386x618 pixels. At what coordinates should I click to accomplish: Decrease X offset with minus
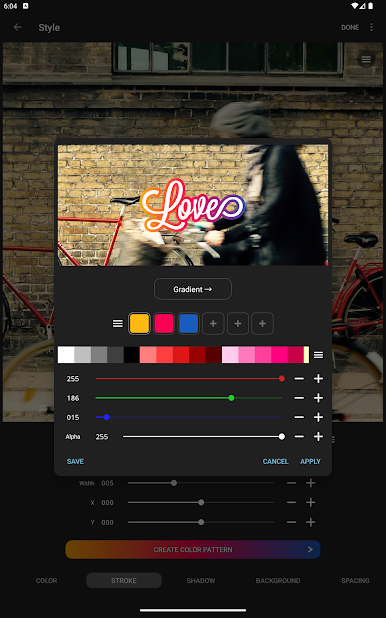(x=291, y=503)
